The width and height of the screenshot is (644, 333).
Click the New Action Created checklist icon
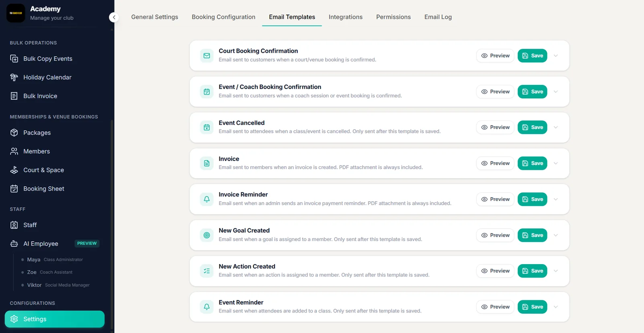(x=206, y=271)
